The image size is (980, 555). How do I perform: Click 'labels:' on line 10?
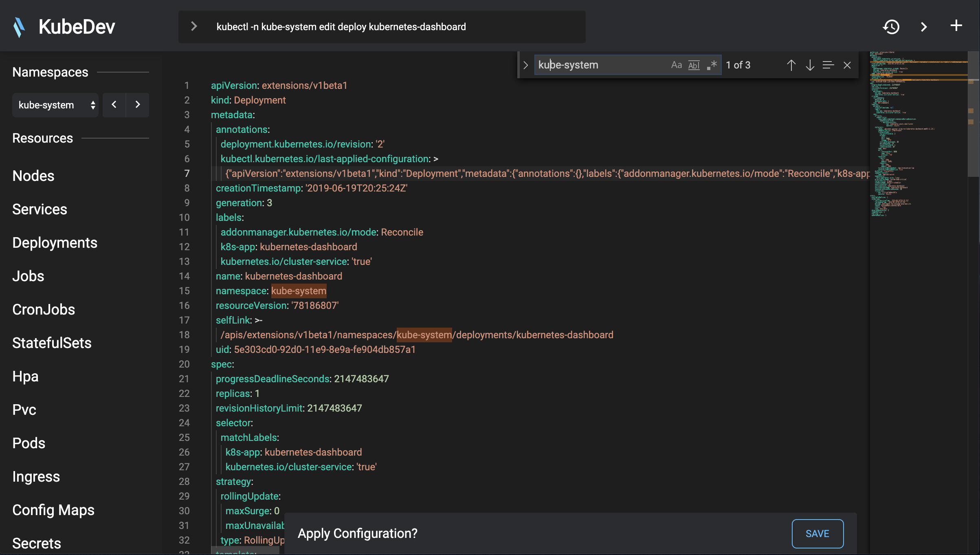230,217
